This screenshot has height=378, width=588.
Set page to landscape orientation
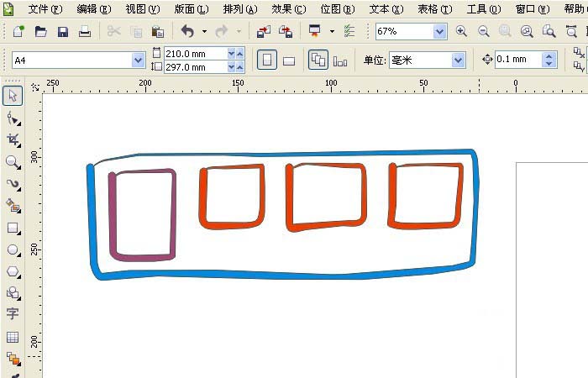[289, 60]
